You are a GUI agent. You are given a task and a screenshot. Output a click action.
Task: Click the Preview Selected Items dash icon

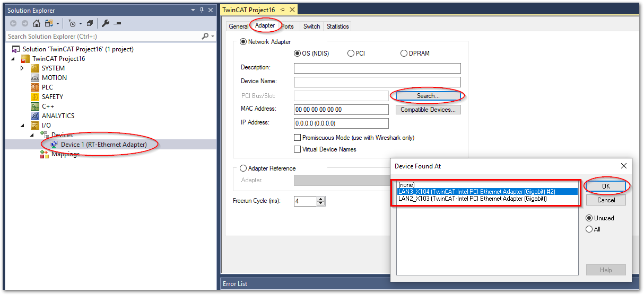[x=117, y=24]
